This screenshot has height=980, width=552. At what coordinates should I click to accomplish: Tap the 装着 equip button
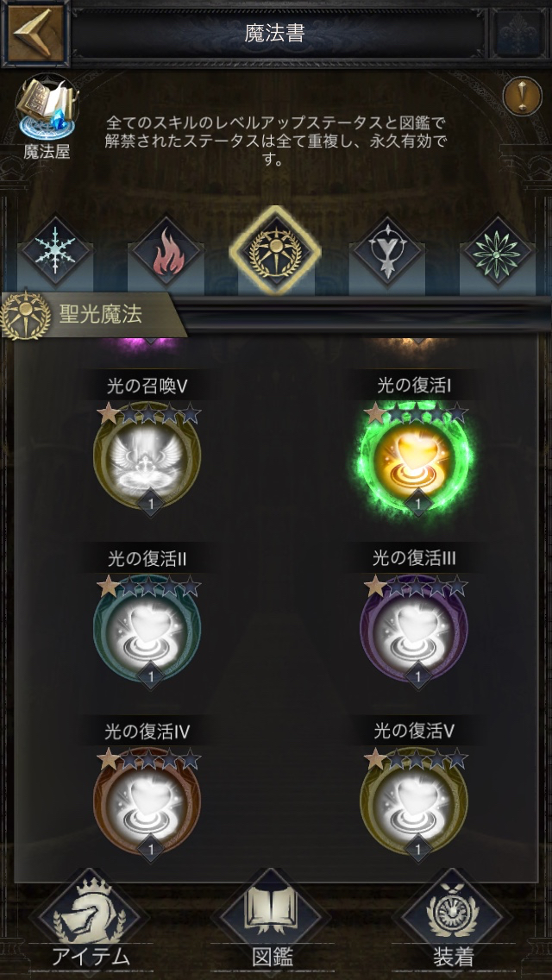[x=452, y=922]
